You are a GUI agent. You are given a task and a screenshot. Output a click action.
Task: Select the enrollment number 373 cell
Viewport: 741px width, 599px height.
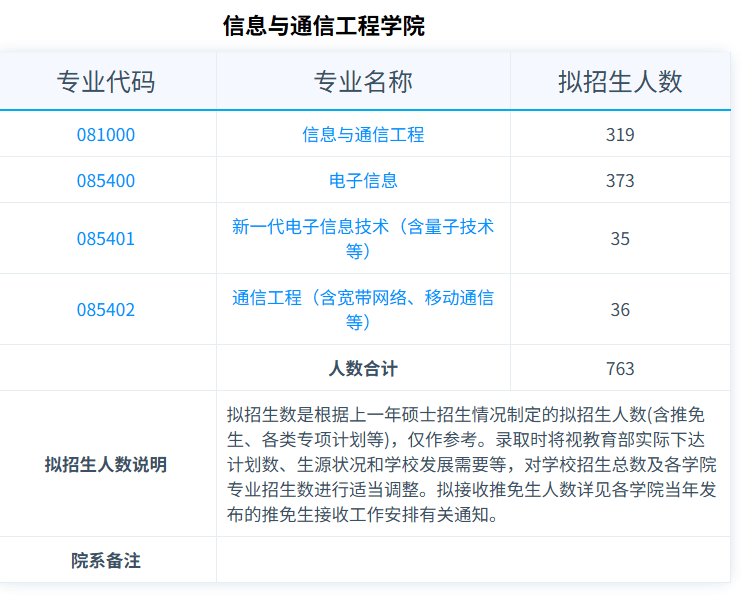620,181
